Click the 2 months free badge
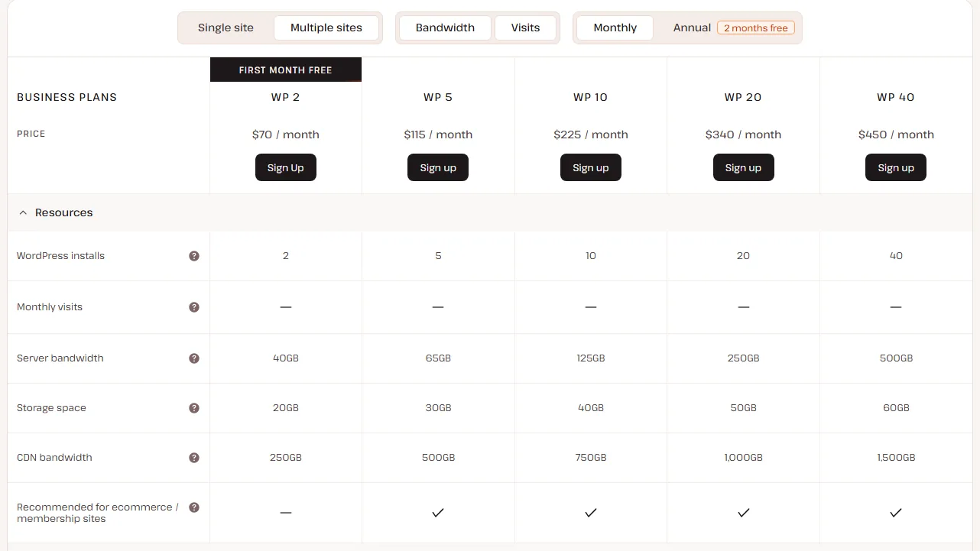This screenshot has height=551, width=980. coord(756,28)
